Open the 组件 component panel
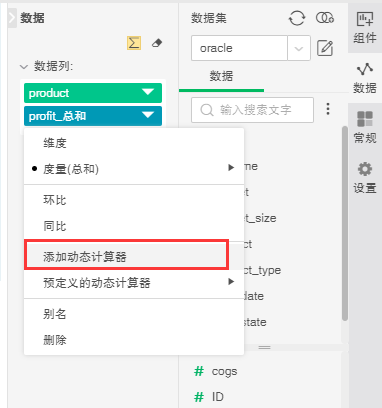382x408 pixels. click(x=365, y=27)
